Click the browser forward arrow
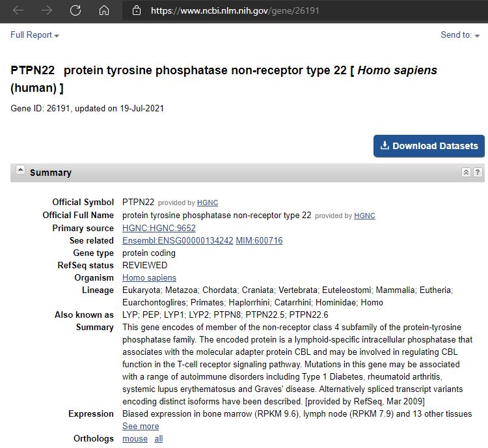 click(47, 10)
